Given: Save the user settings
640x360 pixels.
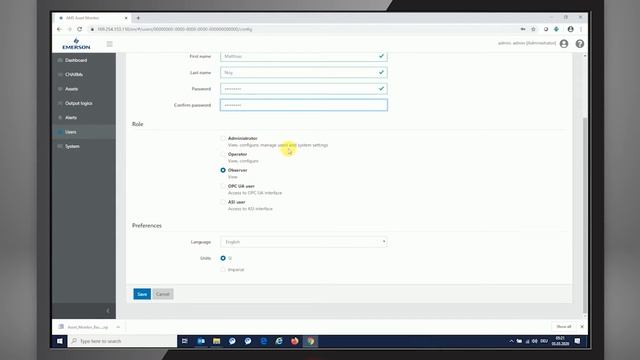Looking at the screenshot, I should (x=142, y=294).
